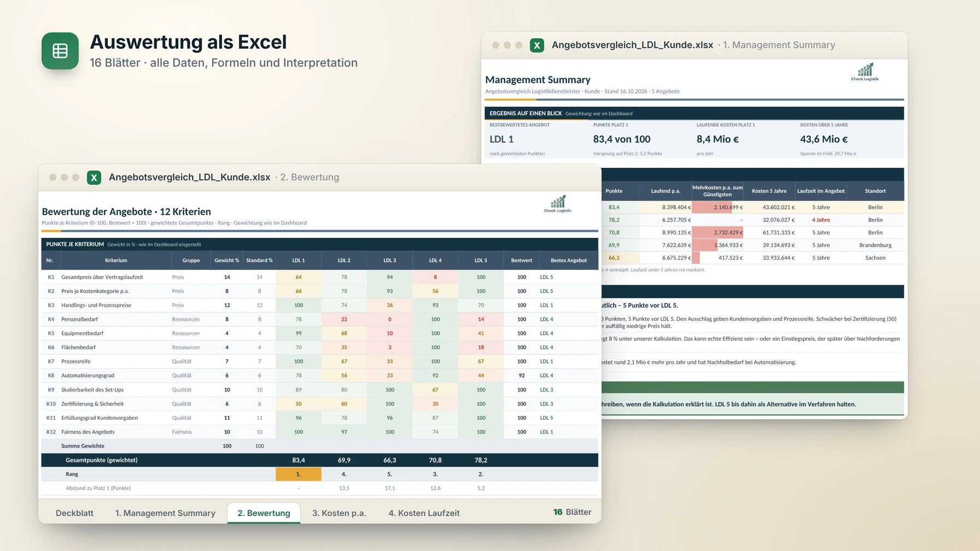Click the Standard % column header
This screenshot has height=551, width=980.
click(259, 261)
